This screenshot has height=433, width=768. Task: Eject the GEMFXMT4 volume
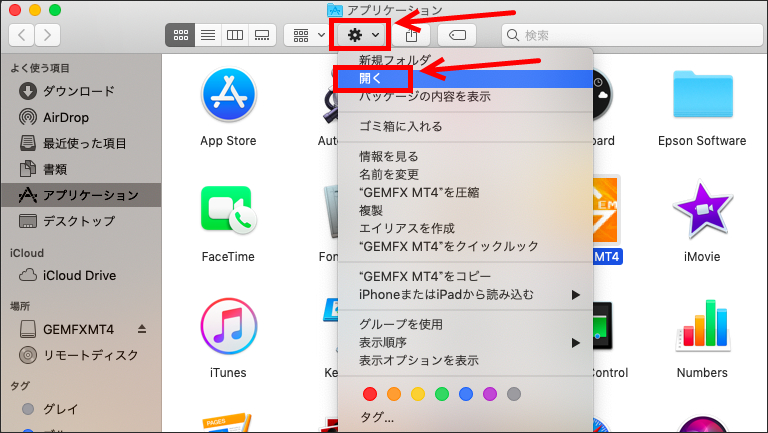click(142, 329)
